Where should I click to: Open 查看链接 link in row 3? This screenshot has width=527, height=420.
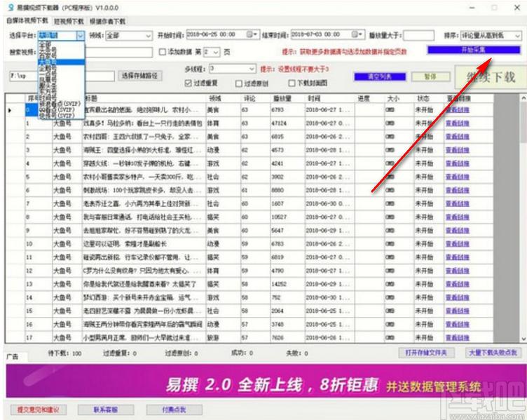pos(458,150)
